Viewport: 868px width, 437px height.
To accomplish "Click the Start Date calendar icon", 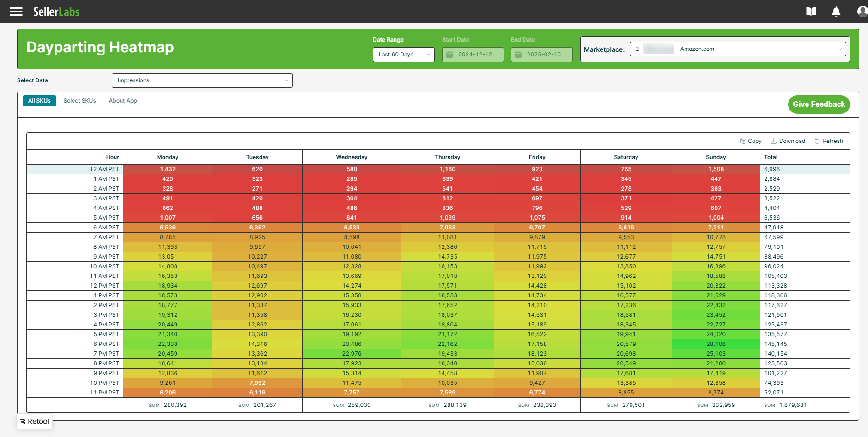I will (449, 55).
